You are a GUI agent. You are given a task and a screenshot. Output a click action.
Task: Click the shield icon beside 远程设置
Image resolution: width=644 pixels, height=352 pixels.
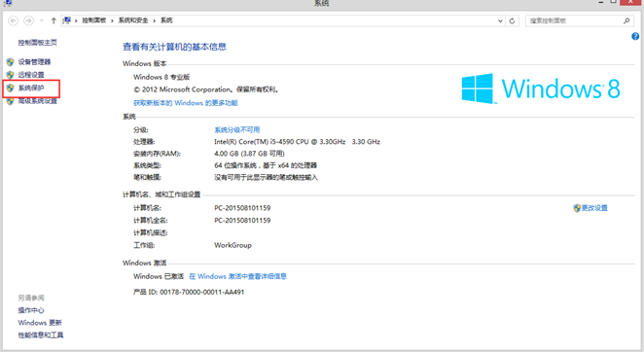(11, 75)
